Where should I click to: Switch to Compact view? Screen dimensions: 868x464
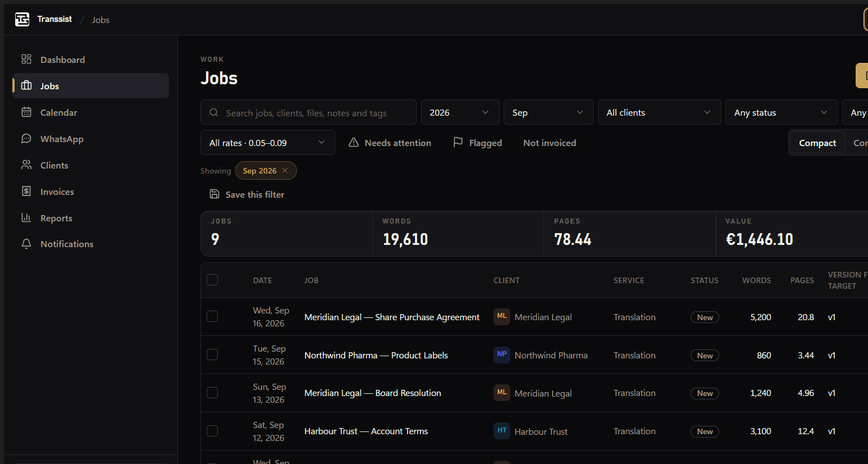[817, 143]
